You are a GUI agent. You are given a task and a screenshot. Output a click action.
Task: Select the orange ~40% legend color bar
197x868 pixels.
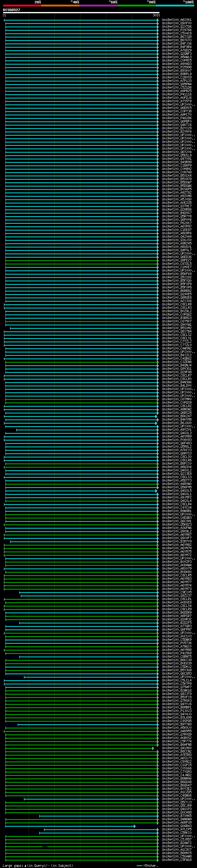[60, 6]
